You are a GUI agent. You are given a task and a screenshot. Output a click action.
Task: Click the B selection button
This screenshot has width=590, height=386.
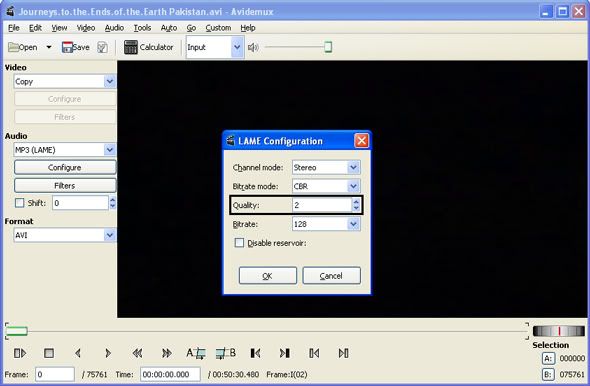(x=548, y=375)
